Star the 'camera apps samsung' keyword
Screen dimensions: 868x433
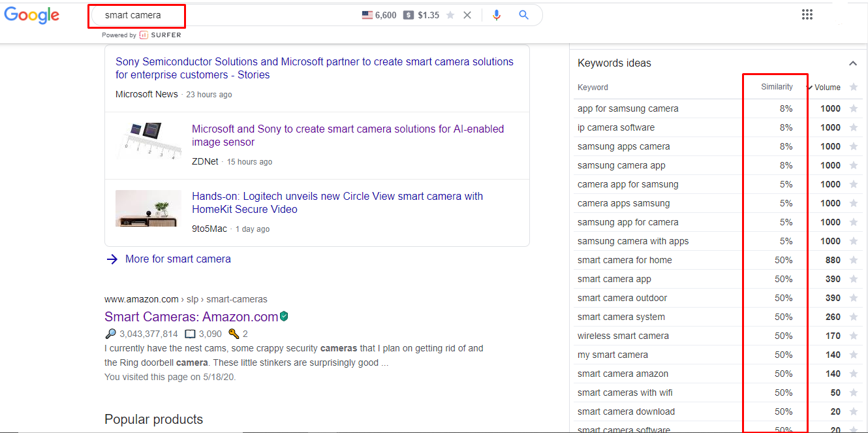854,203
